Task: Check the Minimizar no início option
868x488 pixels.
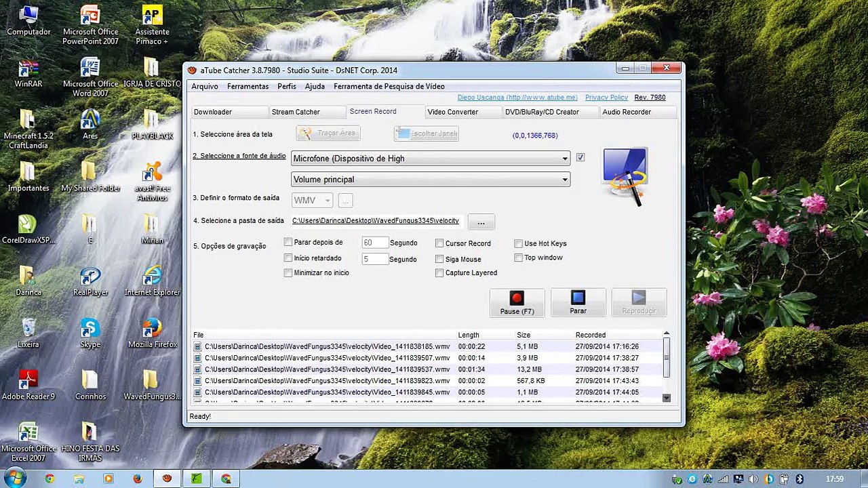Action: (x=288, y=272)
